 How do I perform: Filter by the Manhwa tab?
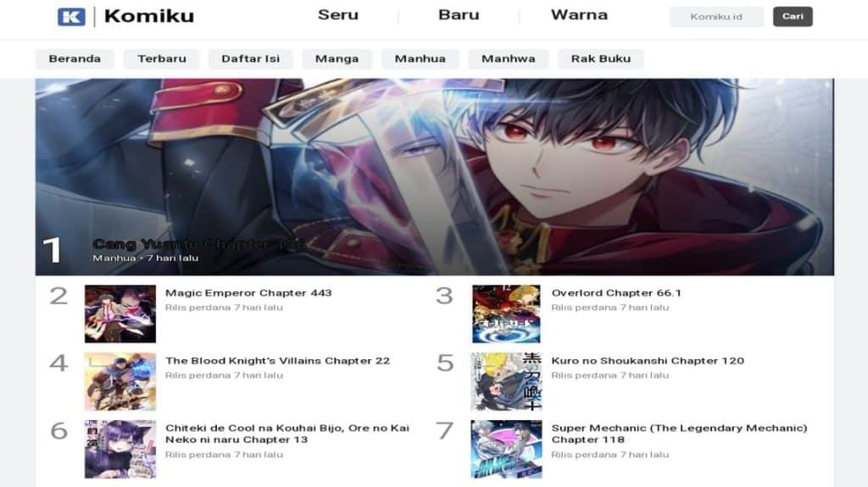click(509, 58)
